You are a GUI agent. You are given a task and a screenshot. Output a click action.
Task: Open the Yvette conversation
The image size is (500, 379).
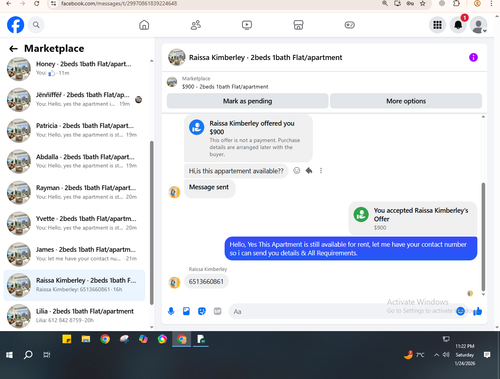(74, 223)
